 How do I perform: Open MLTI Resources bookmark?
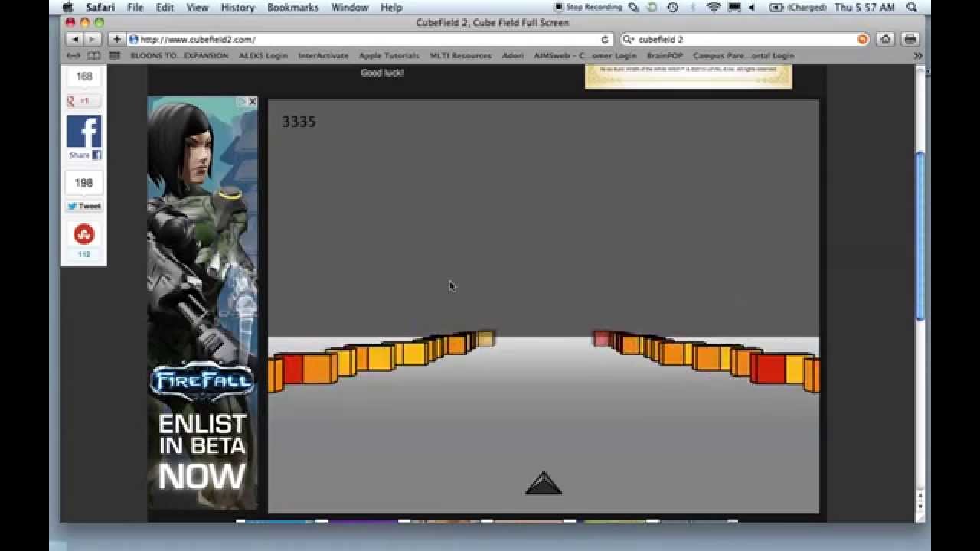click(x=460, y=55)
